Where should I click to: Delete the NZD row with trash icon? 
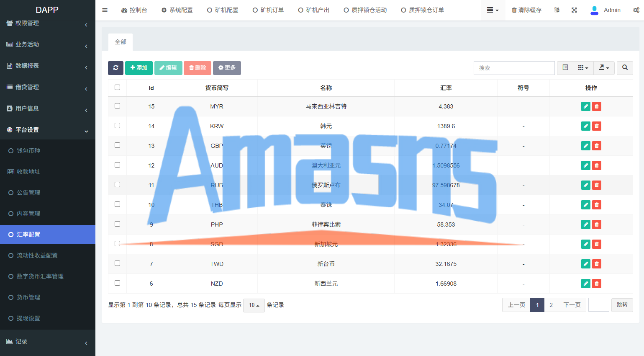pyautogui.click(x=597, y=284)
